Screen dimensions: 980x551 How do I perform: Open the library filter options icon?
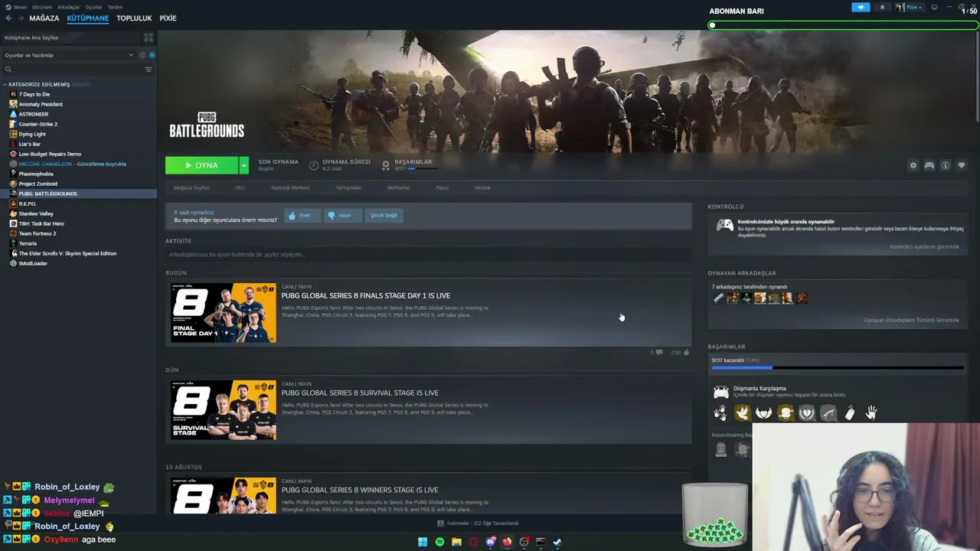tap(149, 70)
